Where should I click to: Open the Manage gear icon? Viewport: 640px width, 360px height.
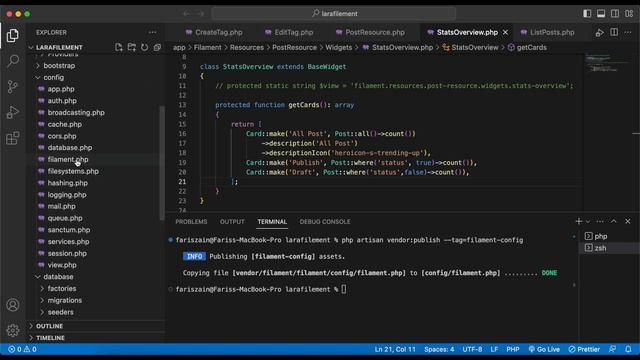coord(13,330)
